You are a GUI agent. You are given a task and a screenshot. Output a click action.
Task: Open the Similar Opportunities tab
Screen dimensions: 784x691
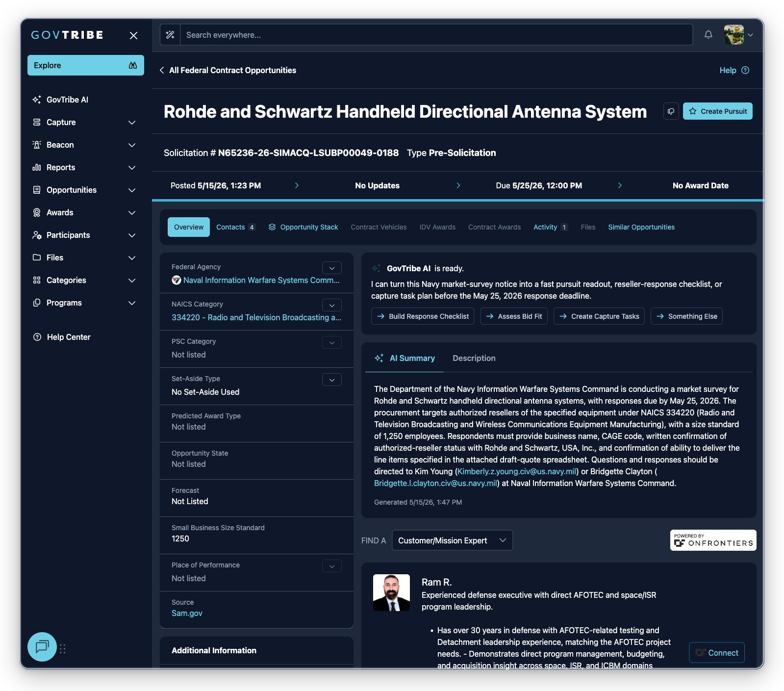641,227
